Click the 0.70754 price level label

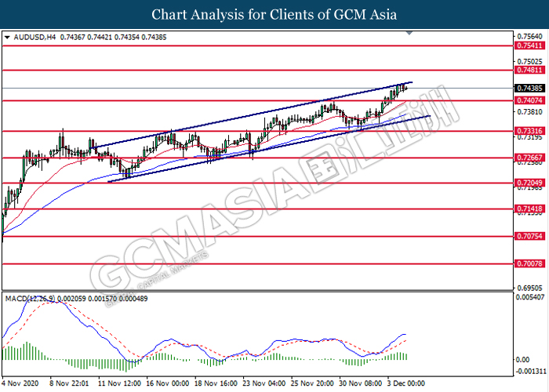tap(529, 236)
